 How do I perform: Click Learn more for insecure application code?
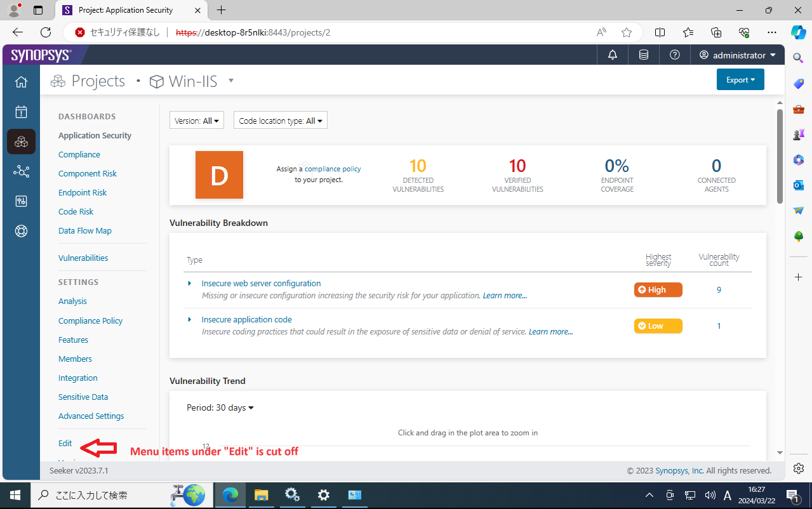click(551, 331)
